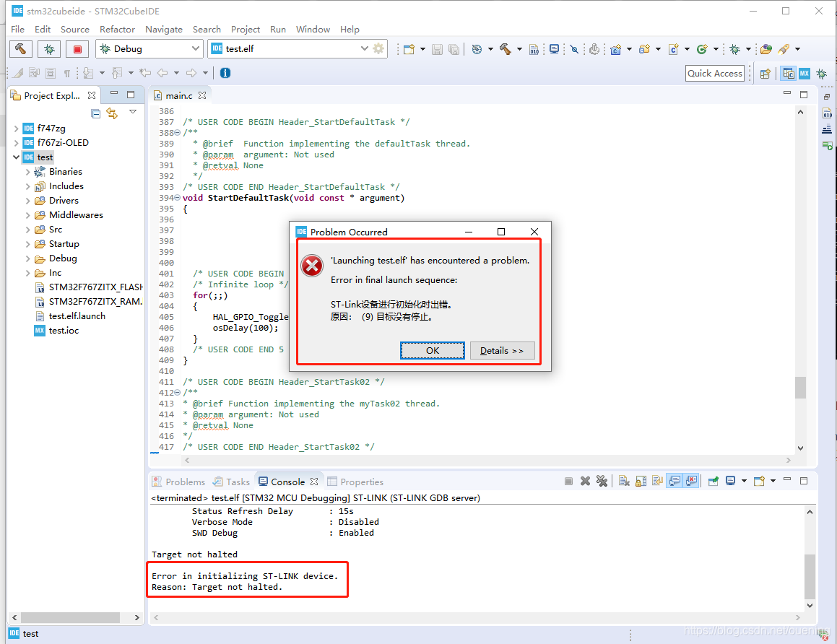
Task: Click the Build project hammer toolbar icon
Action: click(x=506, y=49)
